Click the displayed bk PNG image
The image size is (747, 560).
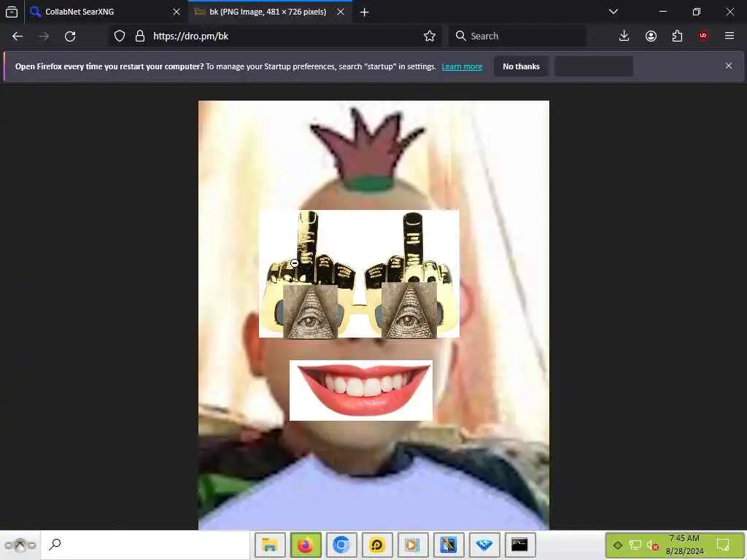[373, 315]
